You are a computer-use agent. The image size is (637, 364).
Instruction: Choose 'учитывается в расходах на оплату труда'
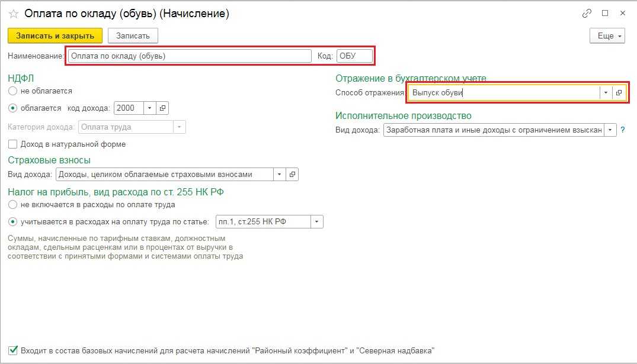[x=12, y=221]
